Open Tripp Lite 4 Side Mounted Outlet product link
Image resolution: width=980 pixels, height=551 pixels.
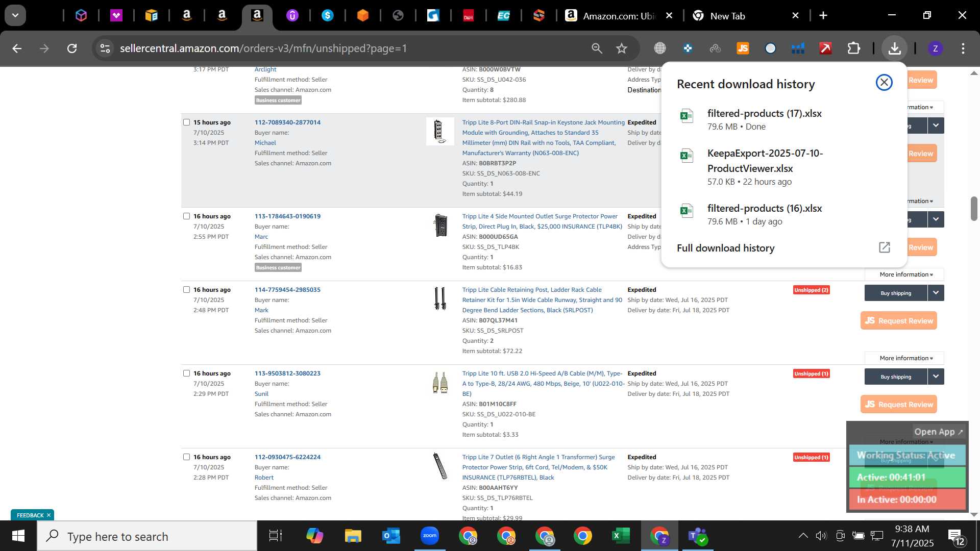coord(542,221)
